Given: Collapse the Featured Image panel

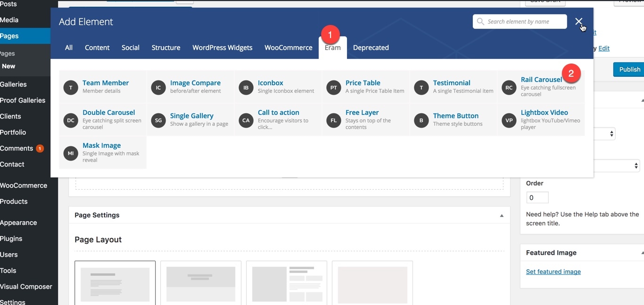Looking at the screenshot, I should pyautogui.click(x=642, y=253).
